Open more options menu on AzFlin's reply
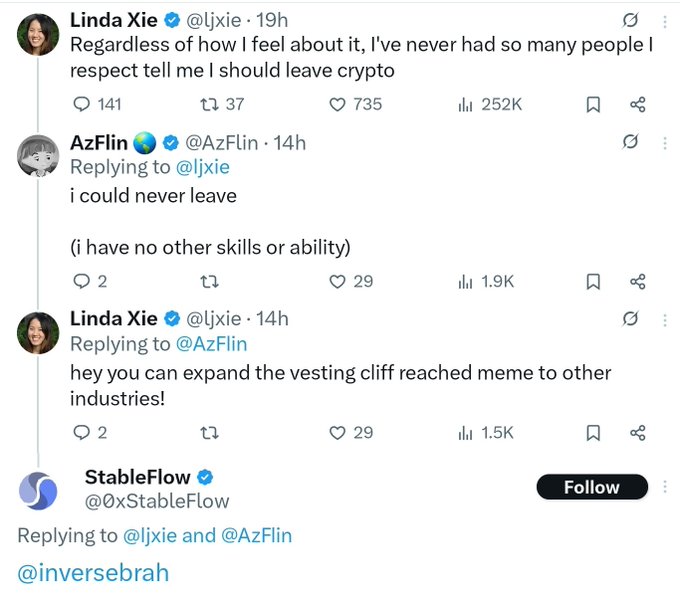 coord(665,142)
